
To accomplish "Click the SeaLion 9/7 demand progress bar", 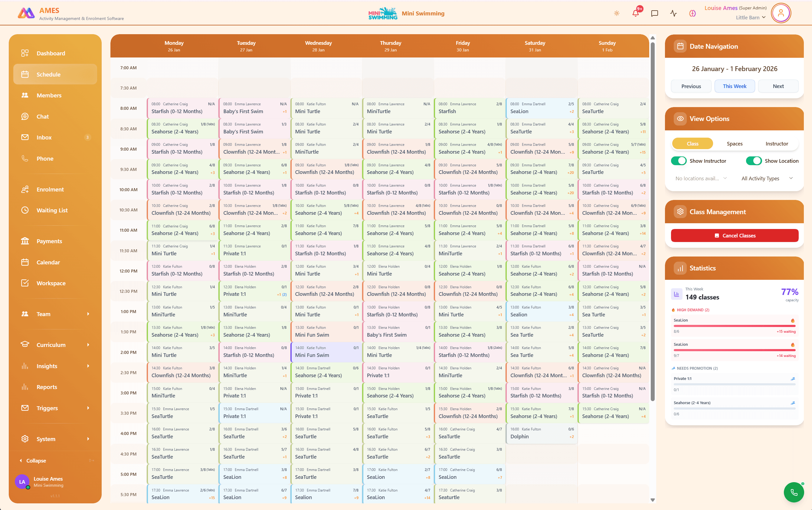I will pyautogui.click(x=735, y=350).
